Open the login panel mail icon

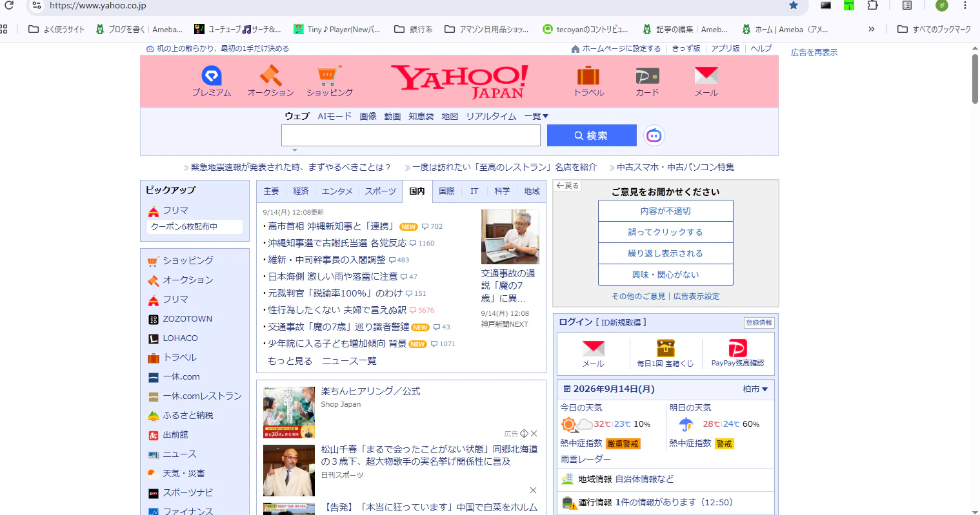coord(594,353)
